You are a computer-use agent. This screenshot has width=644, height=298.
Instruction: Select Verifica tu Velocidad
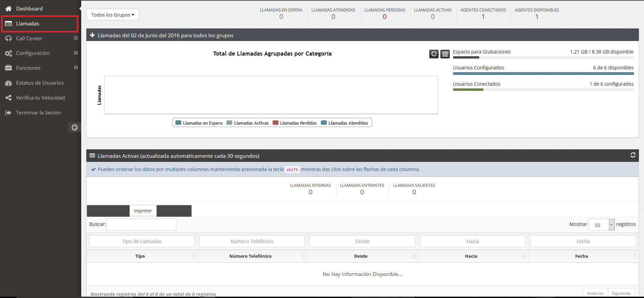[40, 98]
